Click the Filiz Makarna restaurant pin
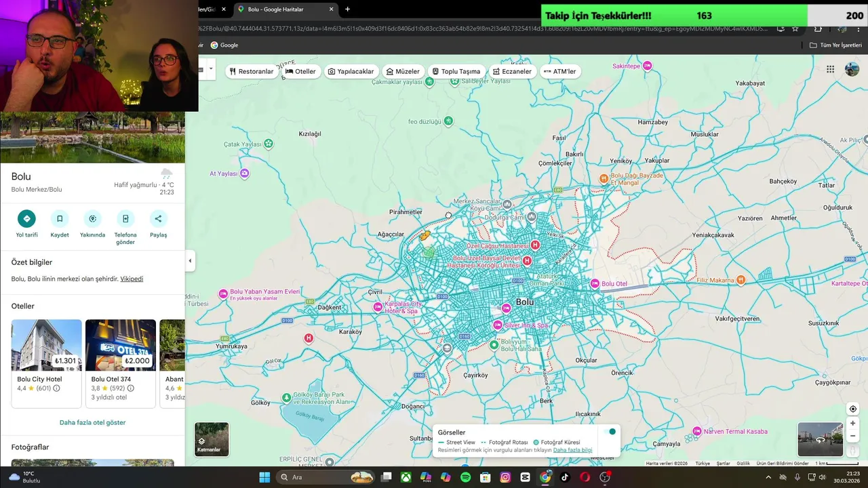 coord(741,280)
